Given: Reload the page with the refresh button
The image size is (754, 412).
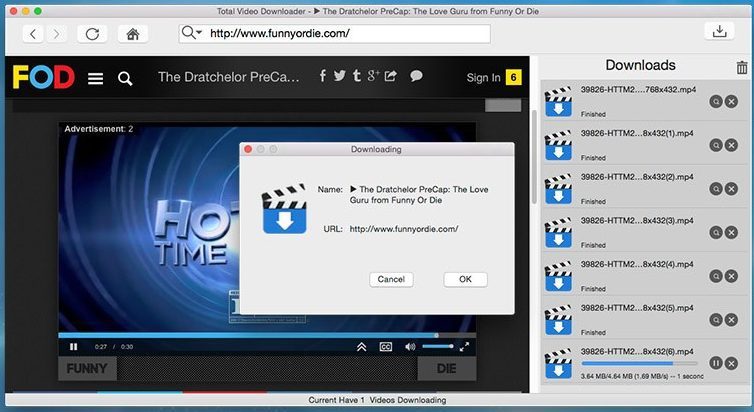Looking at the screenshot, I should point(92,34).
